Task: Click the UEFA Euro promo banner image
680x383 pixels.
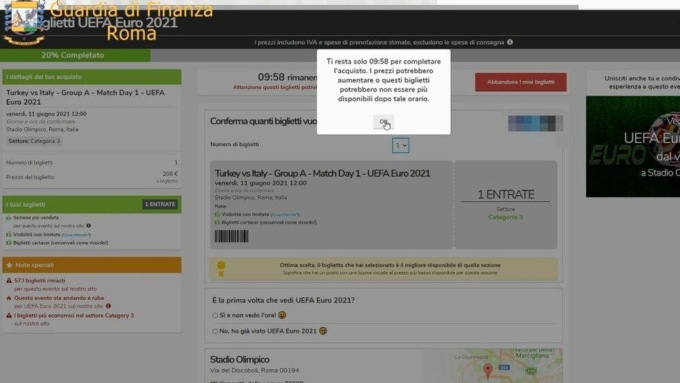Action: pyautogui.click(x=633, y=147)
